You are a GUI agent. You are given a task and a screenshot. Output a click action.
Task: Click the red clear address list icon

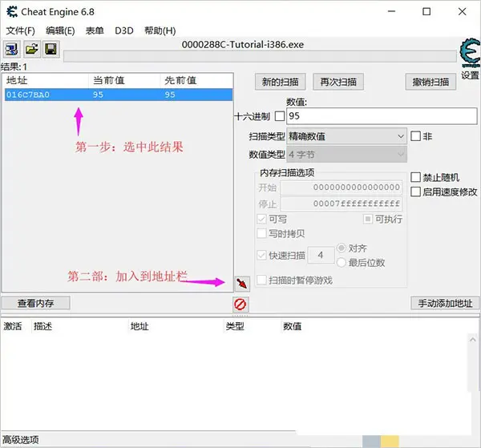coord(240,304)
